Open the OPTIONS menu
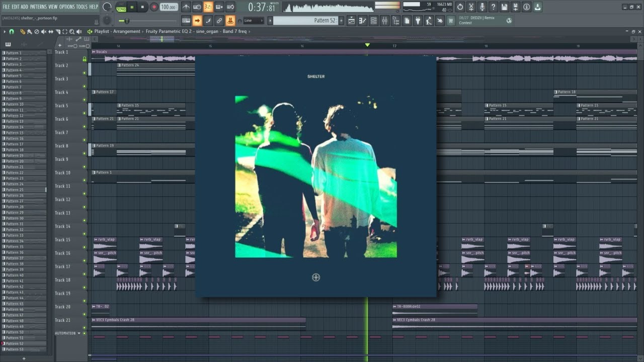Screen dimensions: 644x362 click(x=67, y=7)
